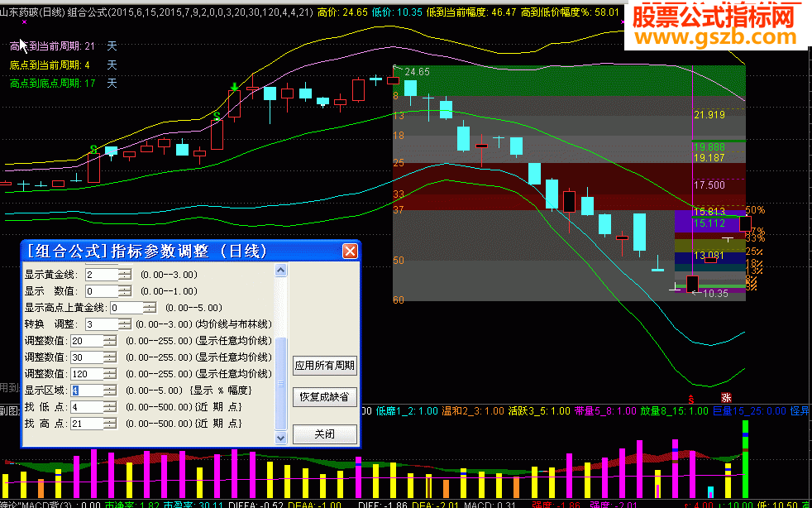Click the 低价: 10.35 readout
This screenshot has width=812, height=508.
(x=397, y=12)
